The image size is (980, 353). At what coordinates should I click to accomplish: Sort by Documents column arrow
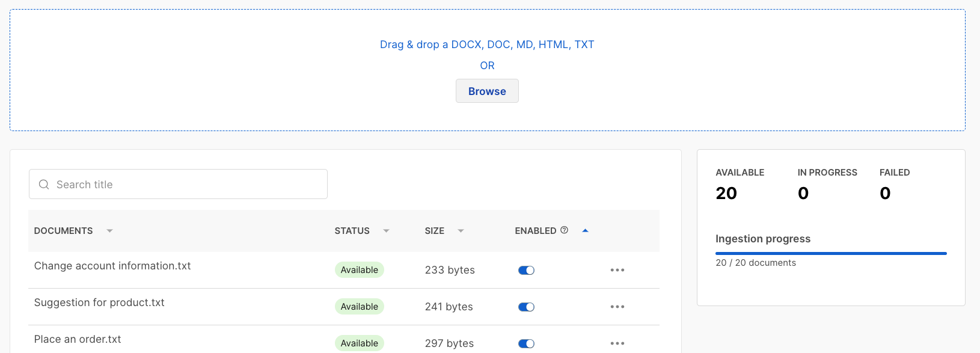109,231
